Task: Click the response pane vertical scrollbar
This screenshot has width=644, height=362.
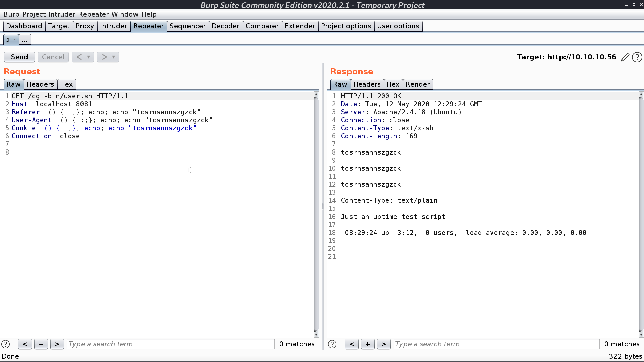Action: [x=641, y=215]
